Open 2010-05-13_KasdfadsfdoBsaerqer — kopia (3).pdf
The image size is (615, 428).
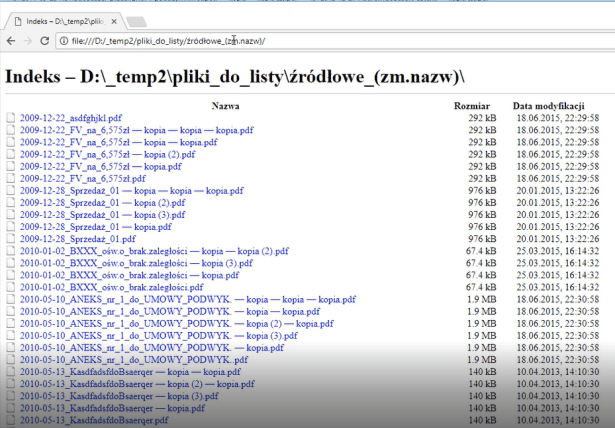[119, 396]
